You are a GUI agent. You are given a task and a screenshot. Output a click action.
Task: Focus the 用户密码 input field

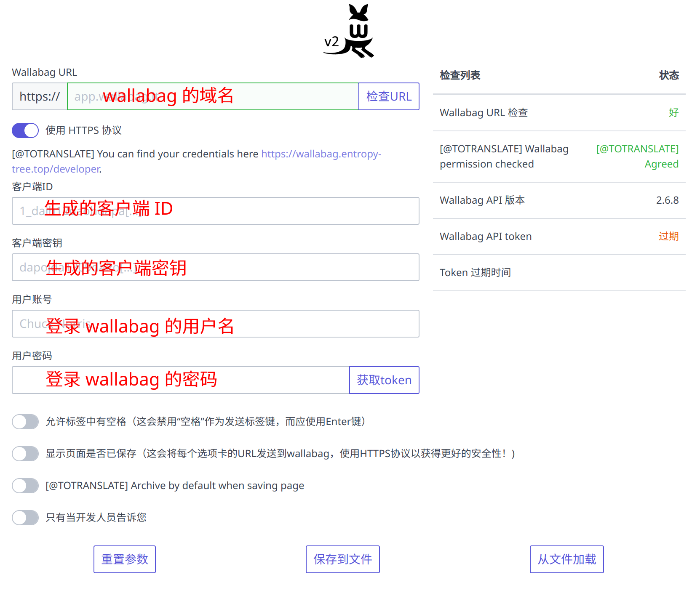(x=181, y=380)
